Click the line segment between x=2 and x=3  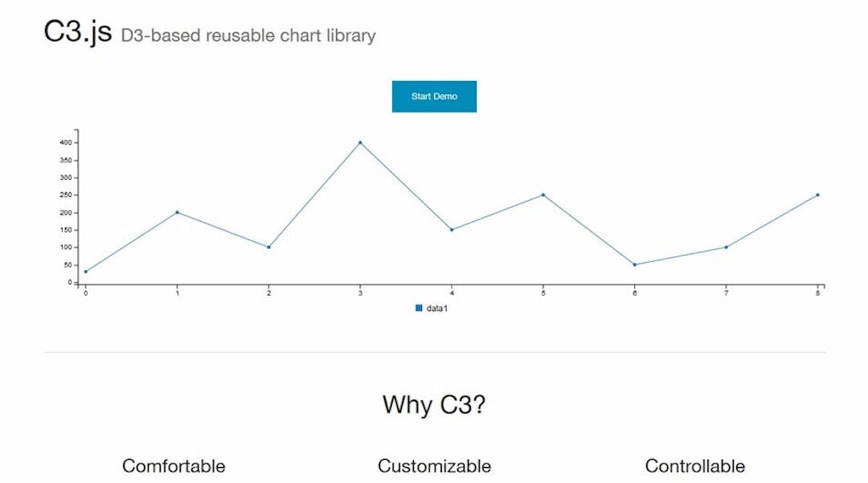(x=313, y=193)
